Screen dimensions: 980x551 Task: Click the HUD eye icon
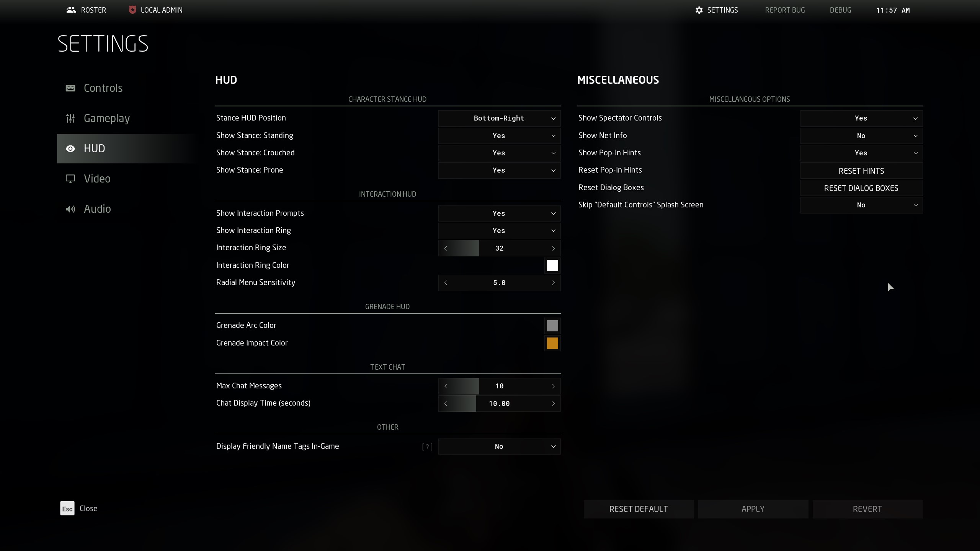click(x=70, y=148)
